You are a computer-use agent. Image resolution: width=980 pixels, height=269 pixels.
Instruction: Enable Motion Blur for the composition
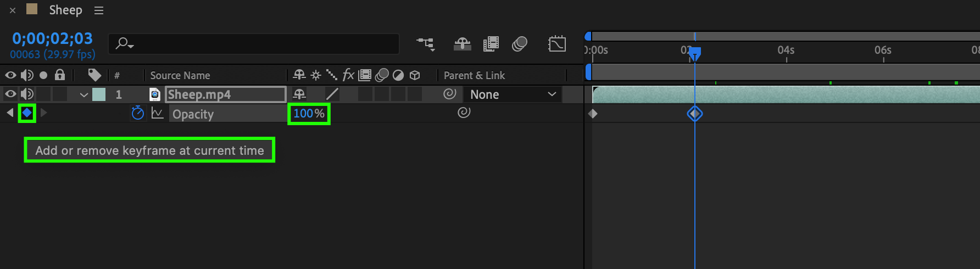pos(519,44)
